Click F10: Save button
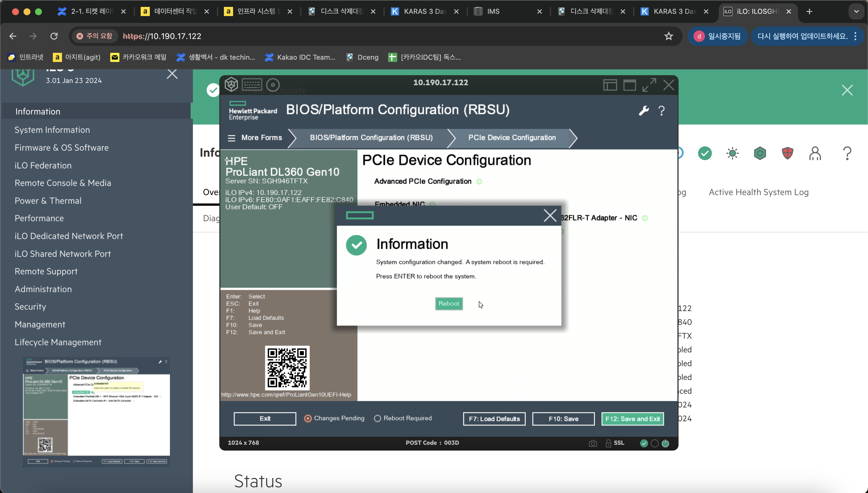Viewport: 868px width, 493px height. (563, 419)
